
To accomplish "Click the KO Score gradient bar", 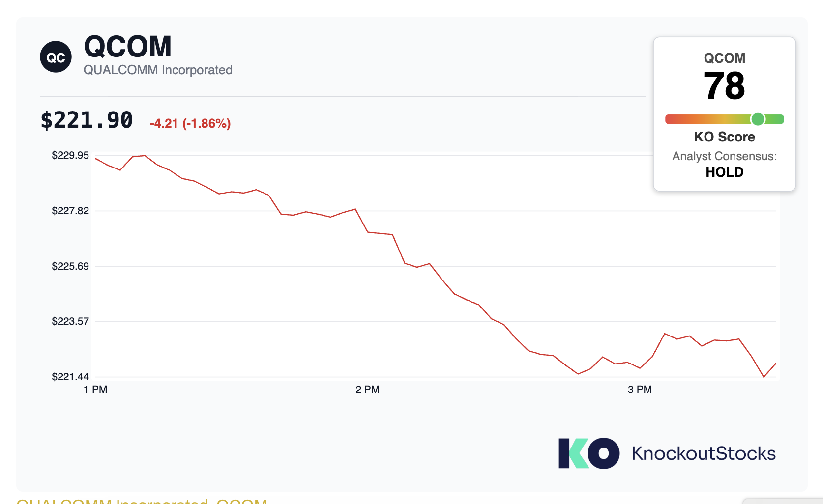I will (x=724, y=119).
